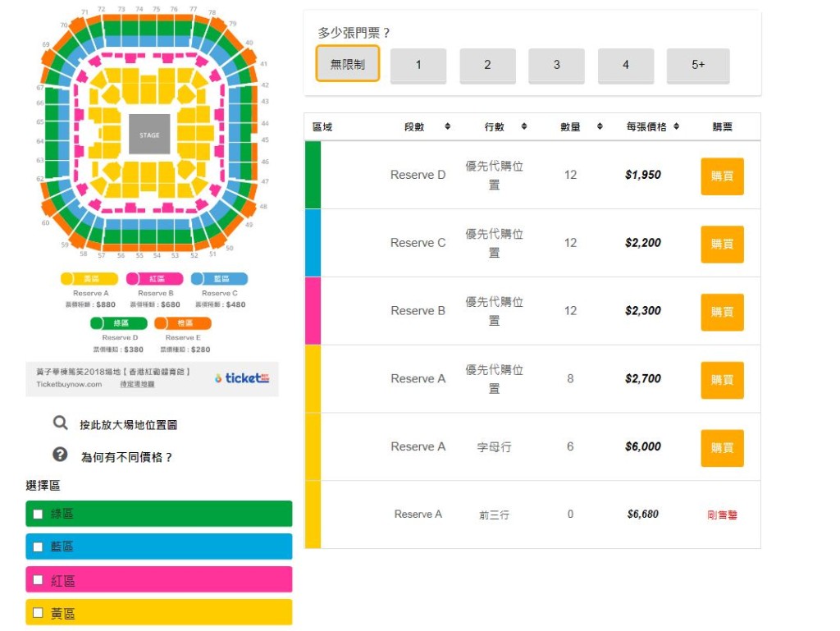The width and height of the screenshot is (840, 631).
Task: Enable the 黃區 zone filter checkbox
Action: (38, 612)
